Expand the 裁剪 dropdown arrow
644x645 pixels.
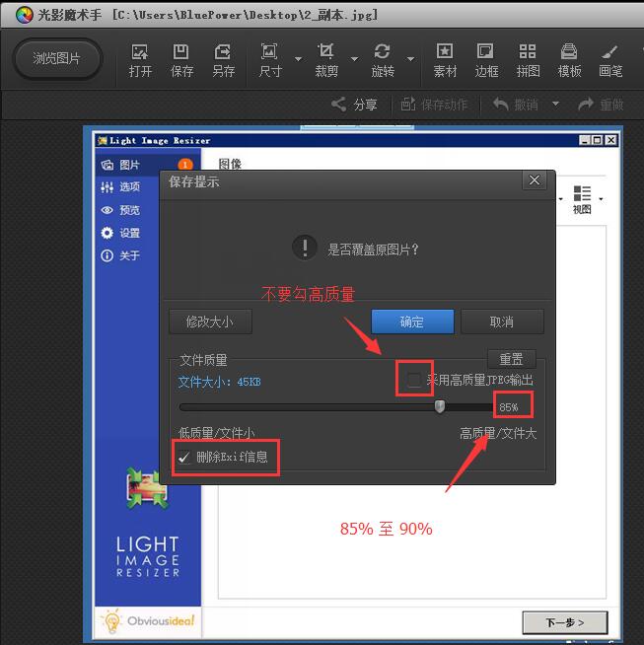click(354, 59)
